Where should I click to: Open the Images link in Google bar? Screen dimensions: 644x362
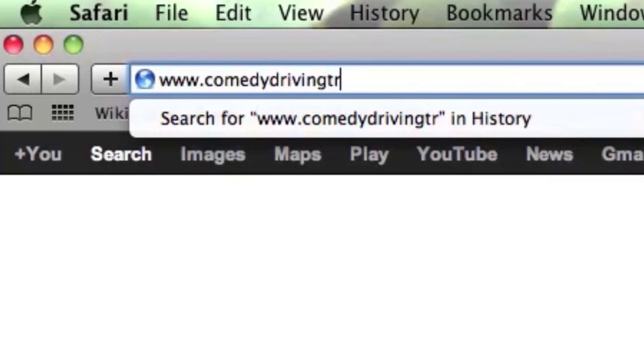[213, 154]
